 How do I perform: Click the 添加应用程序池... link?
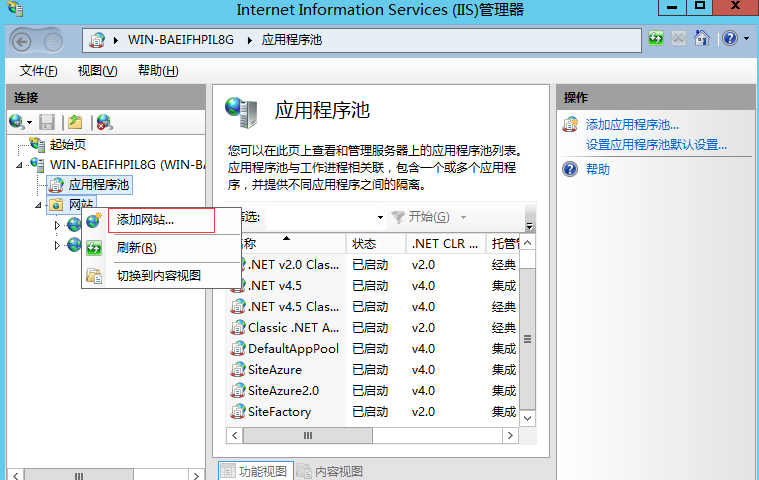pos(632,125)
